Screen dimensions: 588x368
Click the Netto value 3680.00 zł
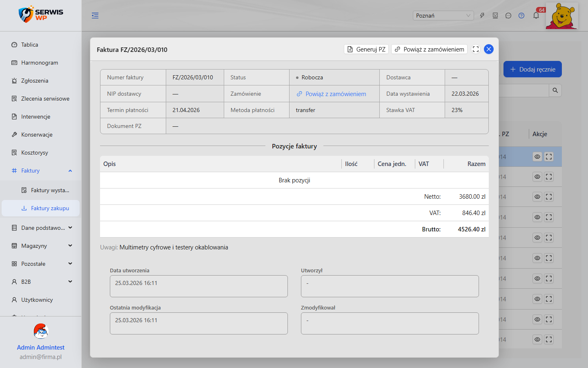coord(472,197)
